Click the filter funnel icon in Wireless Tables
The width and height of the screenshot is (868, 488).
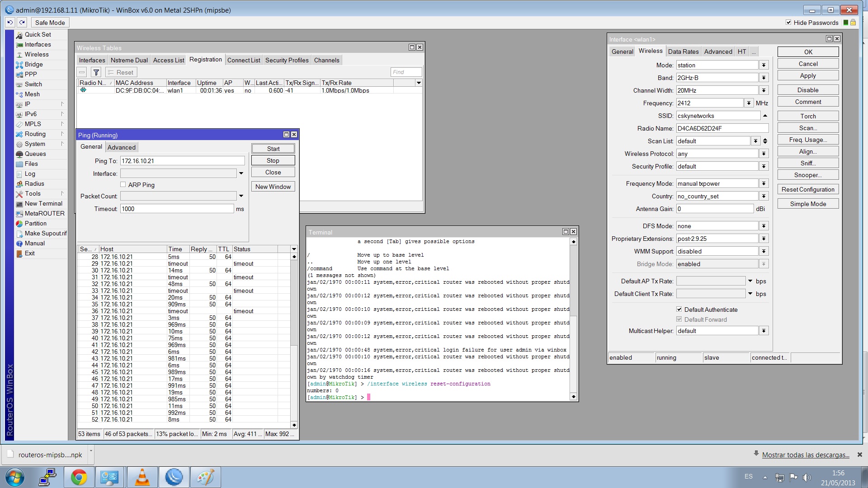[x=96, y=72]
